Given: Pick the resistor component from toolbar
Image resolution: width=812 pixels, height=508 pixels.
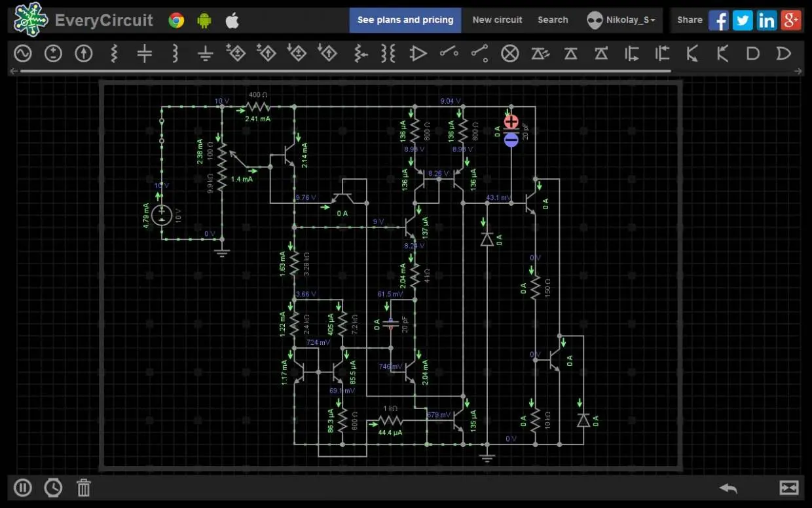Looking at the screenshot, I should coord(114,54).
